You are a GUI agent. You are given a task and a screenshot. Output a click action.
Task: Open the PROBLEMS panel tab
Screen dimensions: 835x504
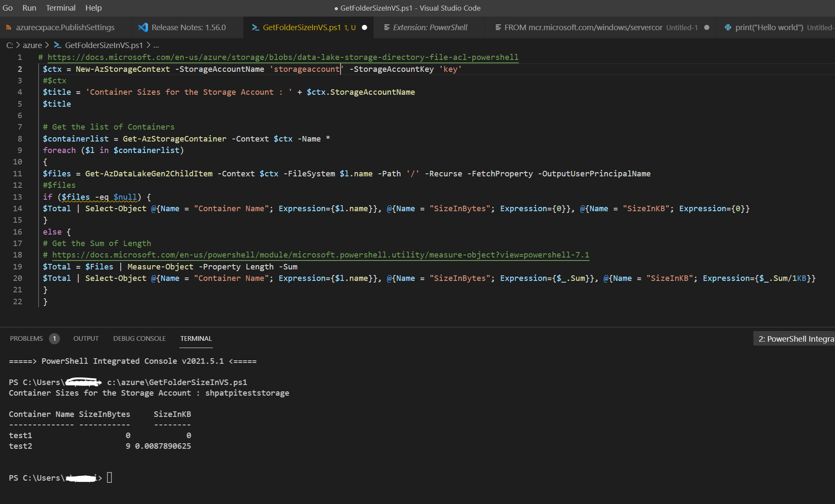click(26, 338)
